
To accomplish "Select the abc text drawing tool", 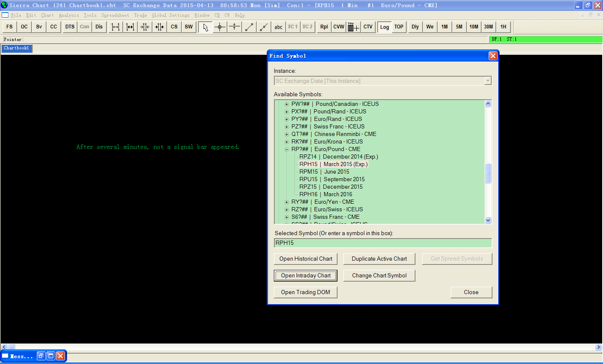I will pyautogui.click(x=278, y=27).
